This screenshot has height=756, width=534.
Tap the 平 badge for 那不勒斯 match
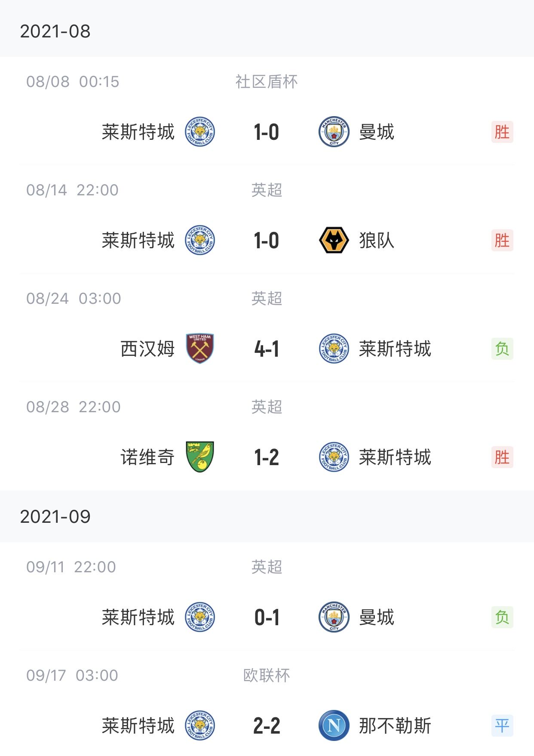pos(502,725)
